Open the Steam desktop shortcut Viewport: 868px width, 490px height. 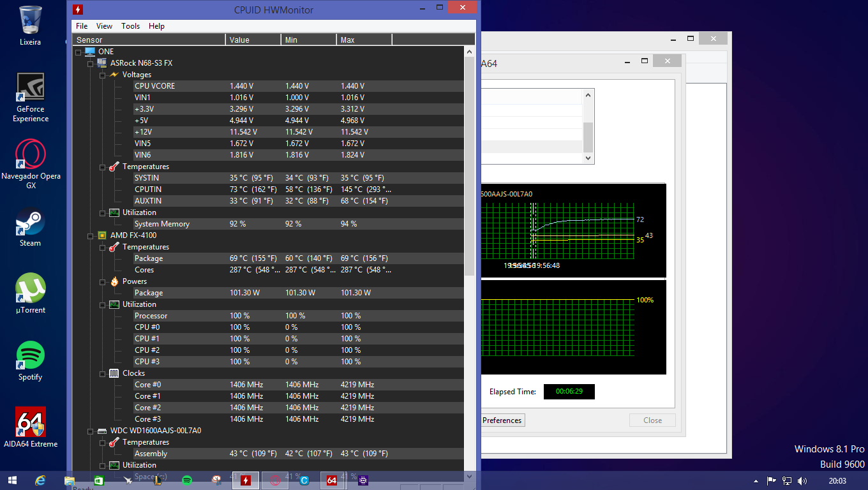click(x=30, y=226)
